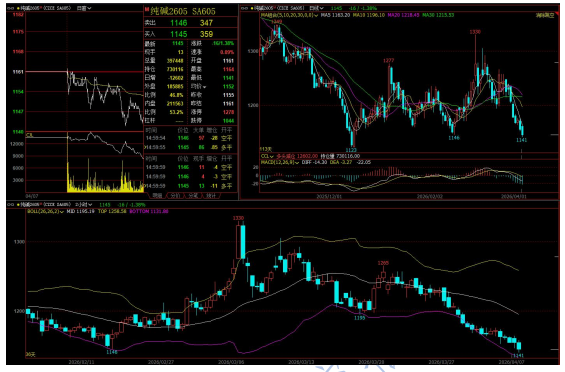Click the sell volume 347
The width and height of the screenshot is (565, 372).
206,23
